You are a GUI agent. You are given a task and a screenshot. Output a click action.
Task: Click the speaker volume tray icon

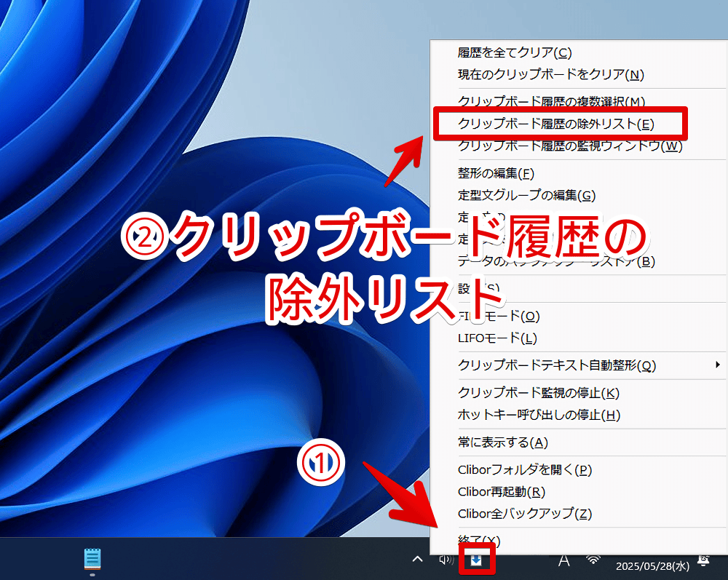pos(446,560)
